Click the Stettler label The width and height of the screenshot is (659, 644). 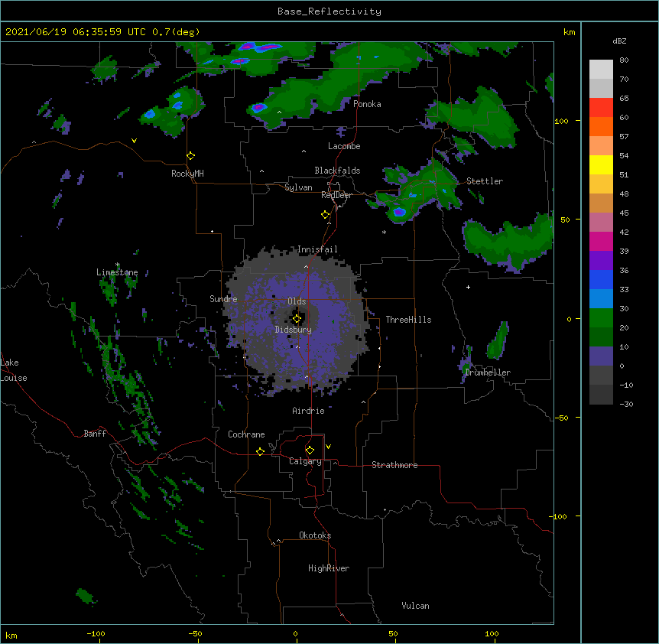click(x=485, y=181)
